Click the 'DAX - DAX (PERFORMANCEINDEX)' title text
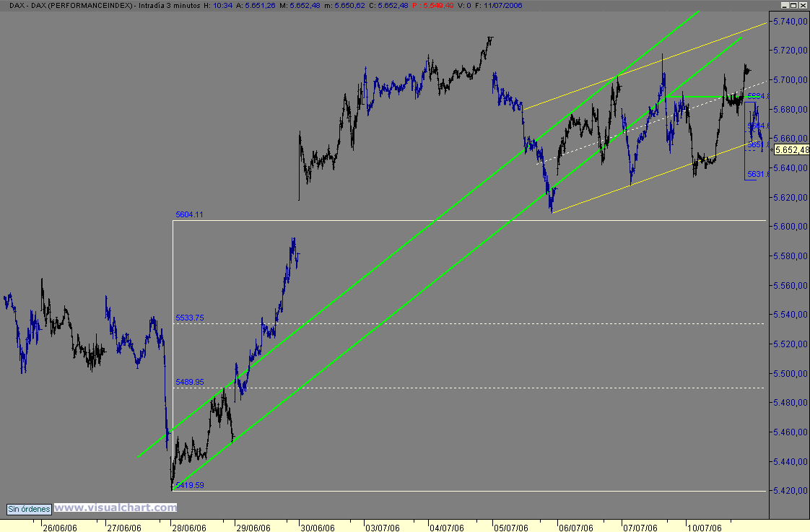 point(71,5)
